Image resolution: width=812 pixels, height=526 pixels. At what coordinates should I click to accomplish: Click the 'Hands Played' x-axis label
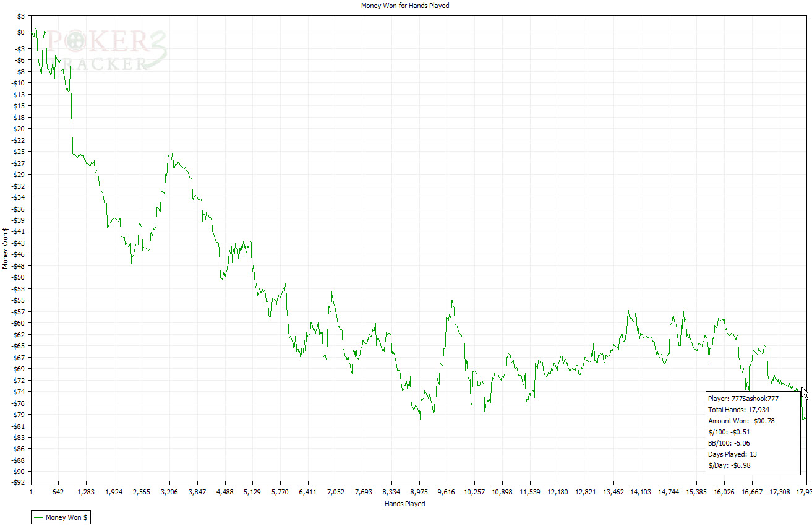point(405,504)
